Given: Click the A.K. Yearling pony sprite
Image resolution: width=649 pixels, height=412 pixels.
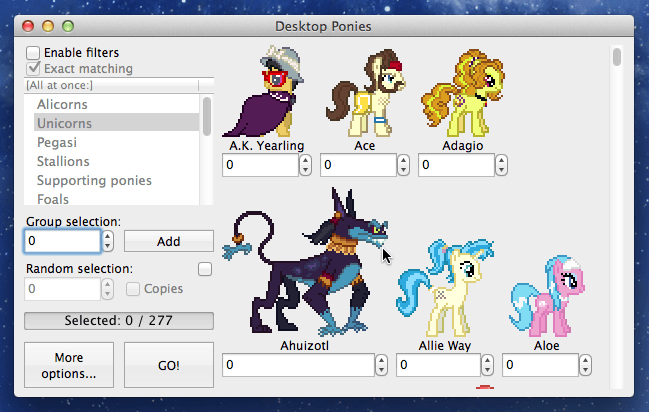Looking at the screenshot, I should coord(264,91).
